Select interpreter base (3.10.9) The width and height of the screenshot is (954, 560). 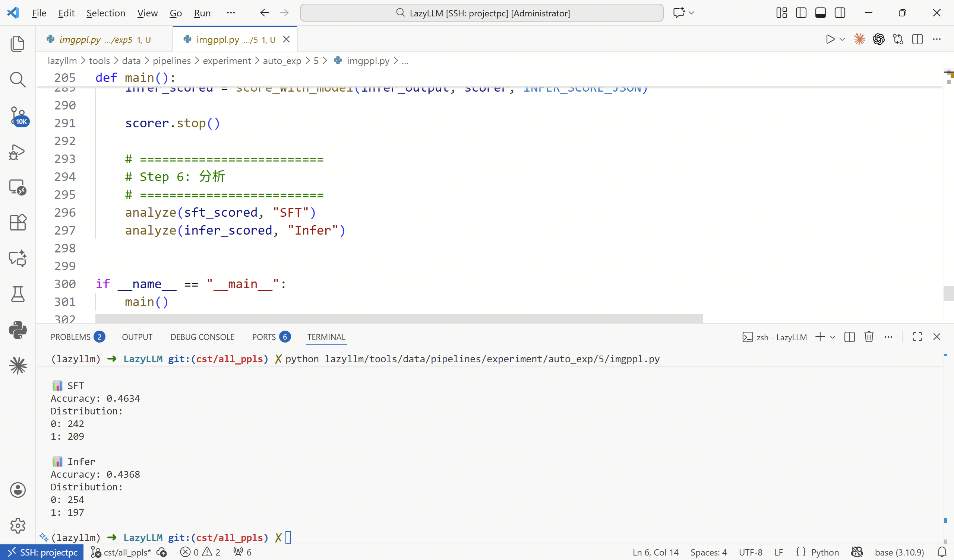tap(899, 553)
